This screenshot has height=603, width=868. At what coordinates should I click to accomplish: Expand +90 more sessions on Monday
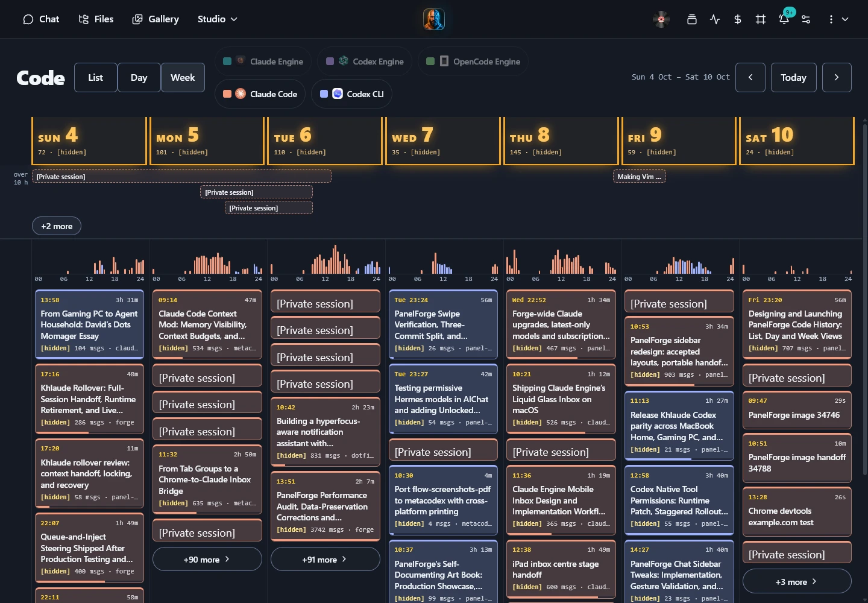pos(207,559)
